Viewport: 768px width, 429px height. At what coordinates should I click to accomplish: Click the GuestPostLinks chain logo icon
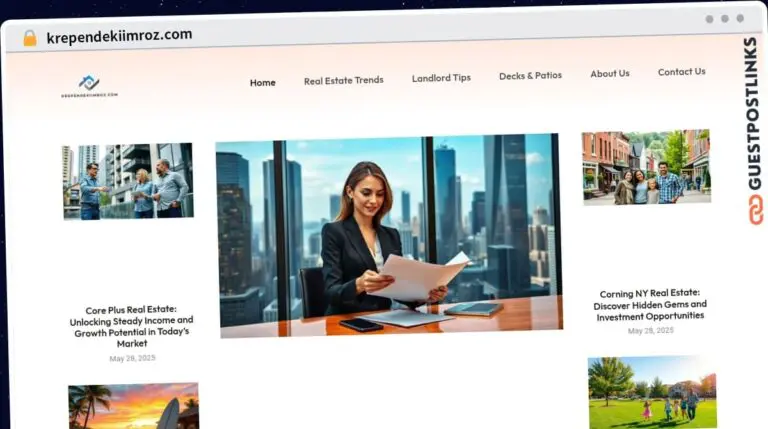point(751,209)
